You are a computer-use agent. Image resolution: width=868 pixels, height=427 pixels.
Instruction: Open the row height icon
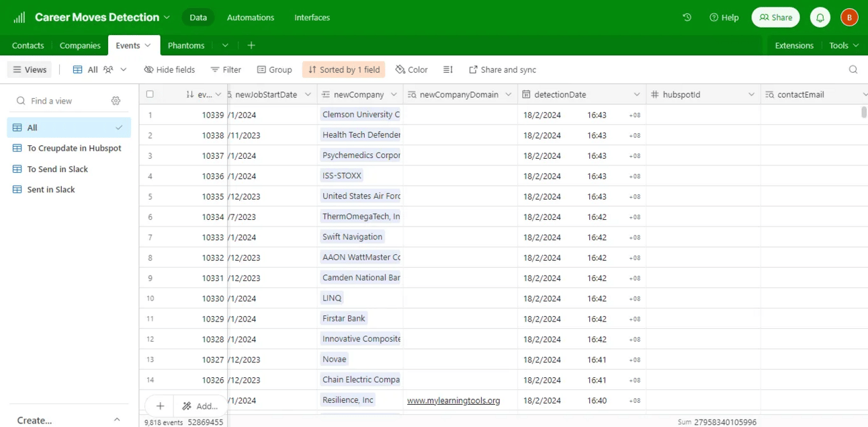click(448, 69)
